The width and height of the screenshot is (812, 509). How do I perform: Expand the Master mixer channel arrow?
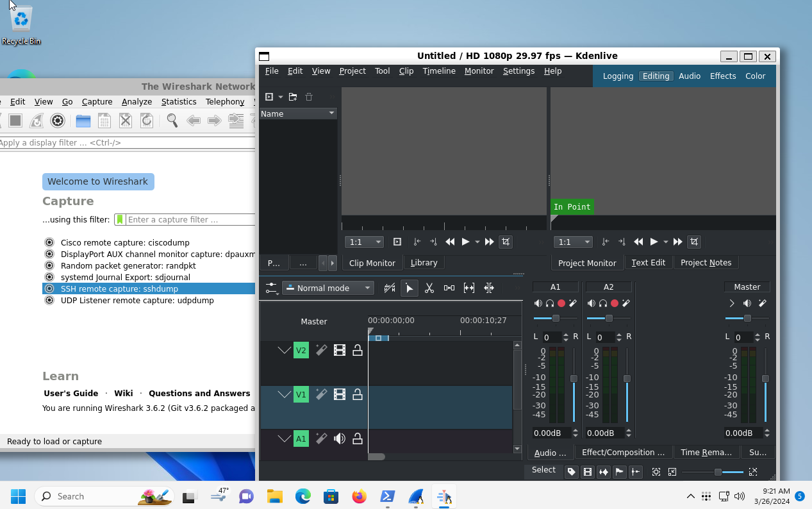732,303
